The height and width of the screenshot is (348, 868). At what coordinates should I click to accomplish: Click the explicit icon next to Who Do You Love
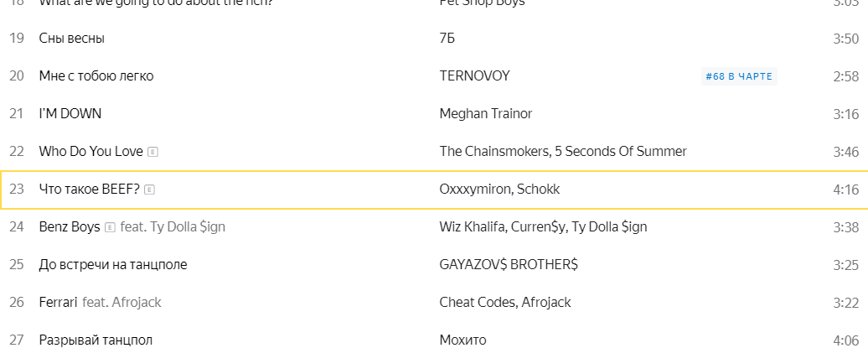[x=152, y=152]
